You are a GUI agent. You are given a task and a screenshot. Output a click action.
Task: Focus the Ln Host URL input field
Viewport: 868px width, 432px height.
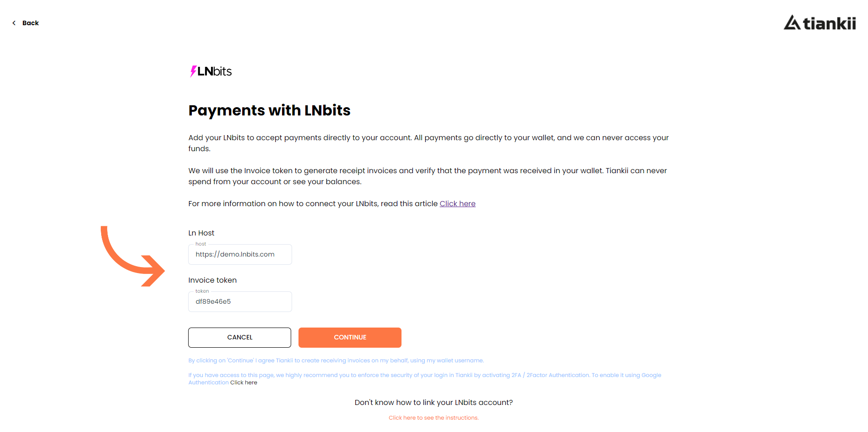tap(240, 254)
